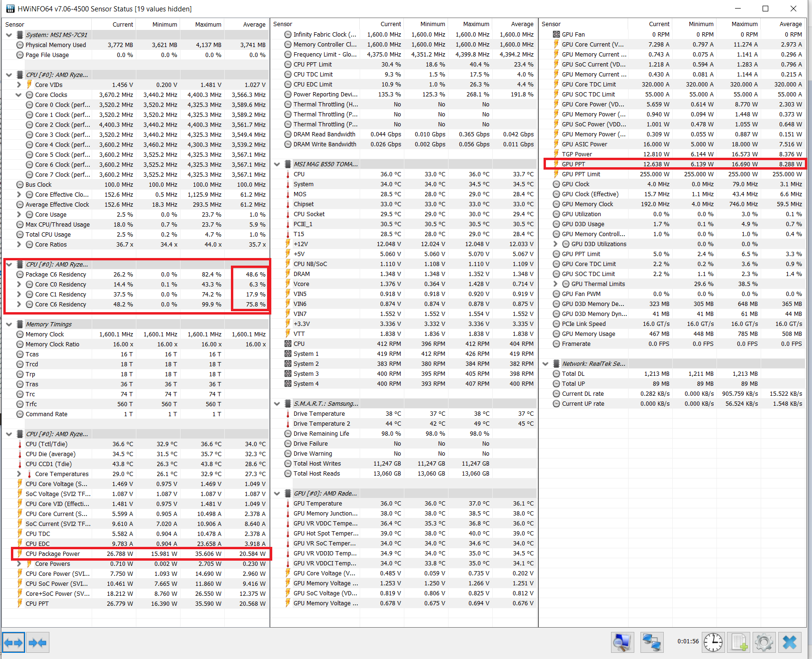Click the chip icon beside Network: RealTek
Screen dimensions: 812x659
point(556,363)
